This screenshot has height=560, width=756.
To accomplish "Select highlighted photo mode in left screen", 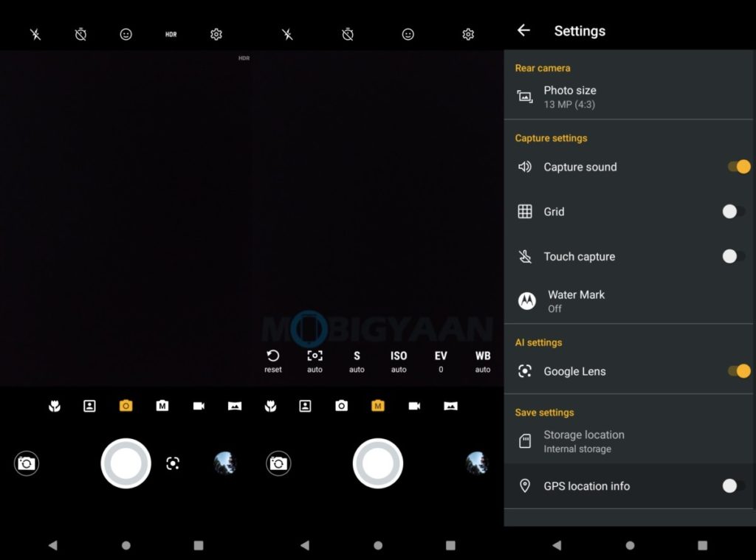I will click(126, 406).
